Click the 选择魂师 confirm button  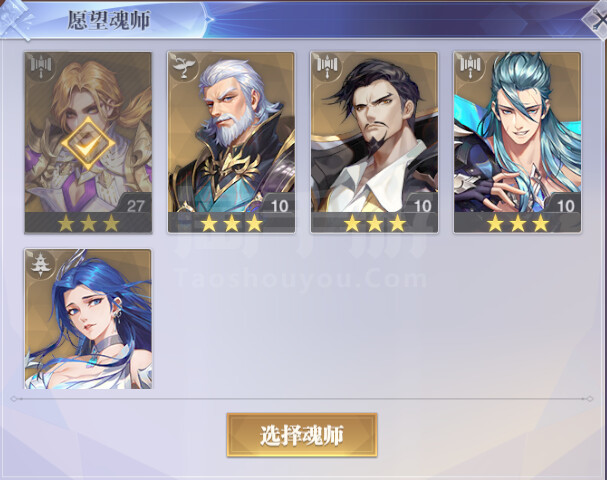pos(302,435)
